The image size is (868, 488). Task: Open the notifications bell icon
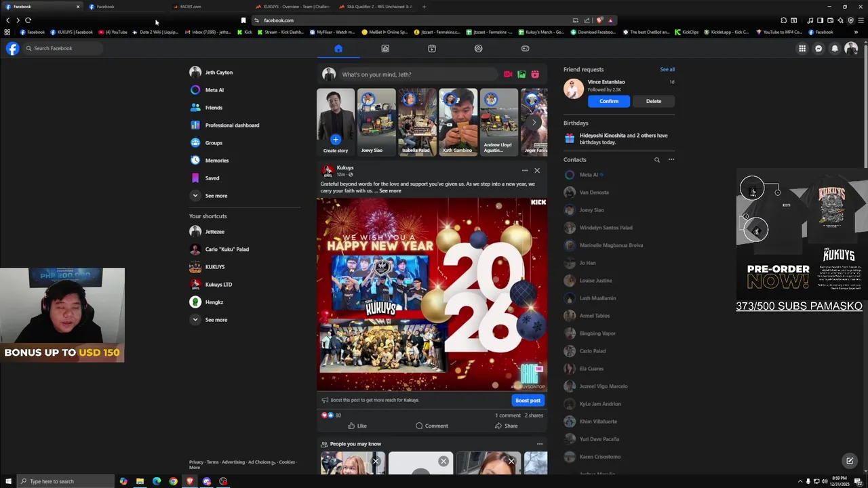coord(835,48)
